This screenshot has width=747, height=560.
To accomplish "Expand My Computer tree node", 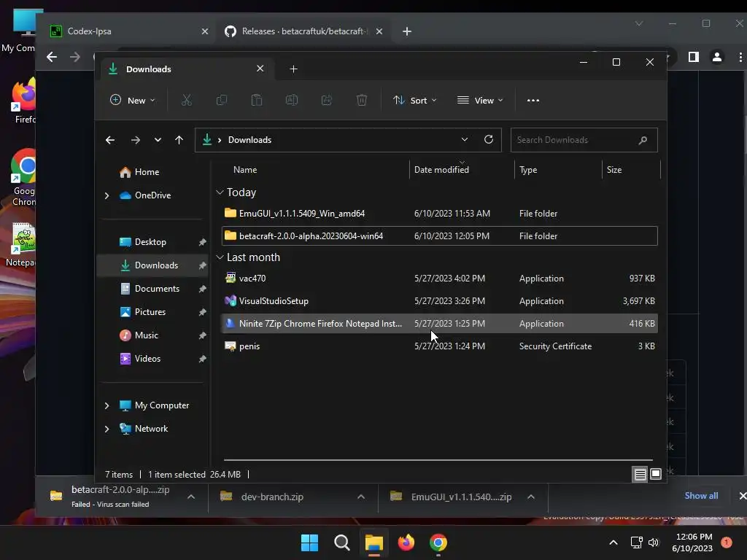I will pos(107,405).
